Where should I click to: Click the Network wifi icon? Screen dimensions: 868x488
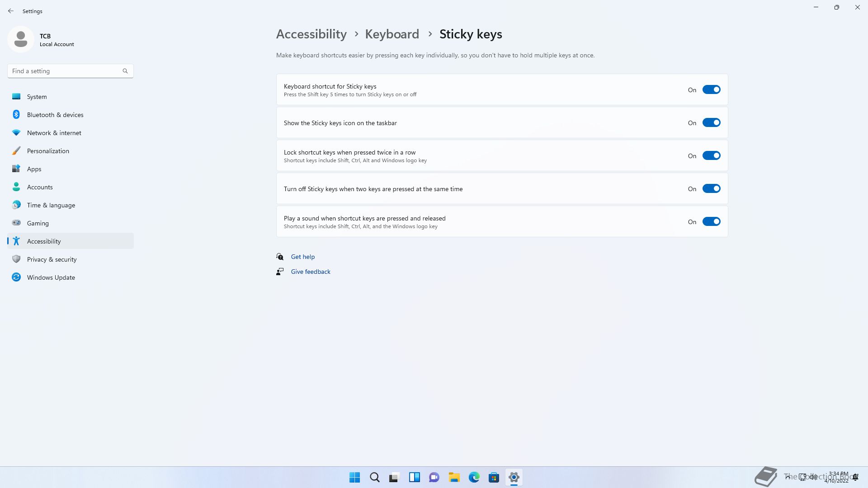[x=16, y=132]
